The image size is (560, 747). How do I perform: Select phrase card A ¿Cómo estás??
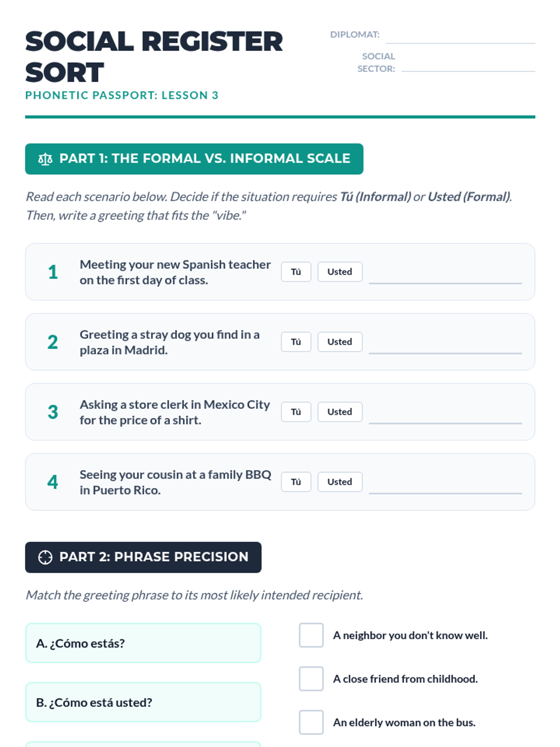143,643
